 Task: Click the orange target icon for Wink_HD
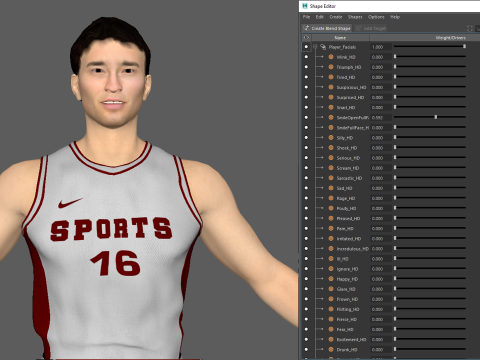[331, 57]
